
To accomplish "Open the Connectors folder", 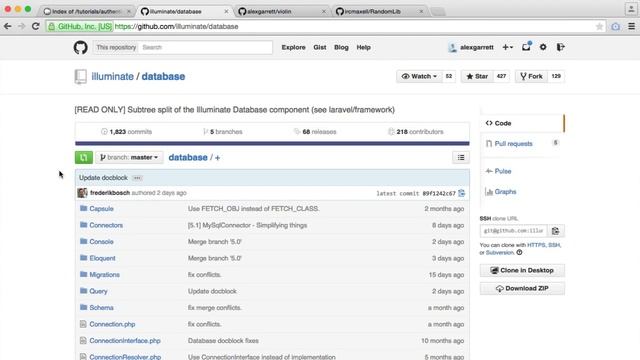I will tap(106, 225).
